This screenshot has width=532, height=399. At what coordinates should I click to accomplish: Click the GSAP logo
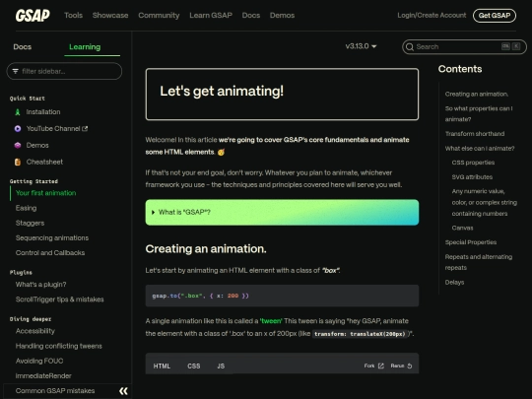pos(33,15)
